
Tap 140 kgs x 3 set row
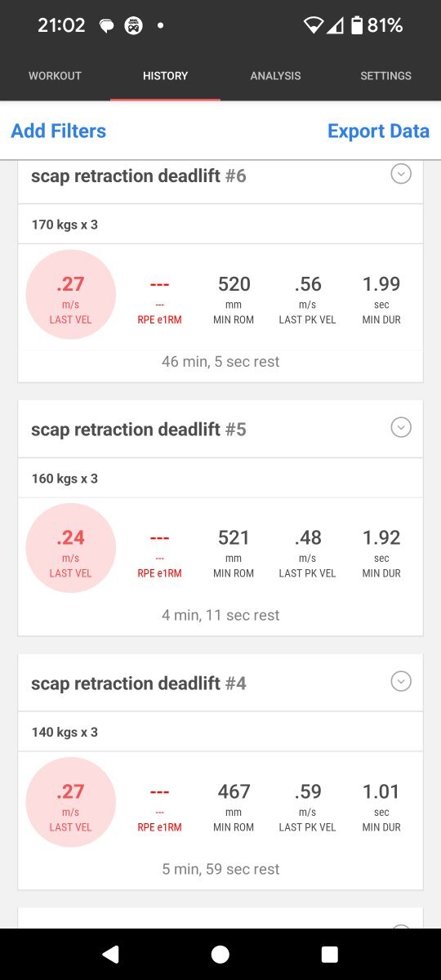point(220,732)
